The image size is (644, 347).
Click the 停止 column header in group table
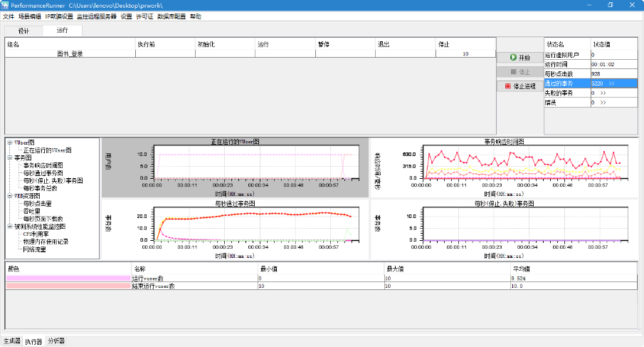466,44
